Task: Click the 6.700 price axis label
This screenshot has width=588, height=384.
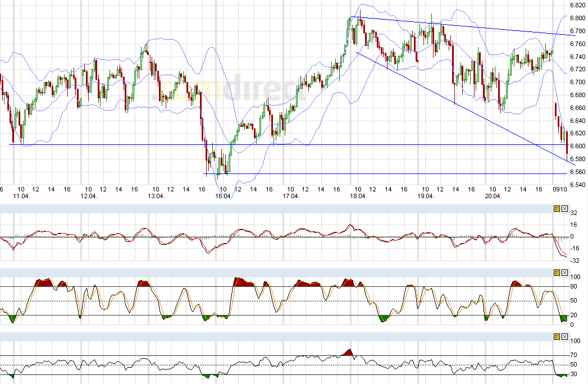Action: point(577,82)
